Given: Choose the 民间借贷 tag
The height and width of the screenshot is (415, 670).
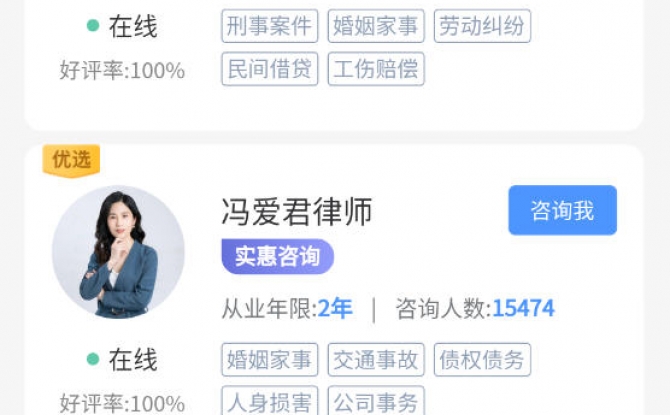Looking at the screenshot, I should [270, 69].
